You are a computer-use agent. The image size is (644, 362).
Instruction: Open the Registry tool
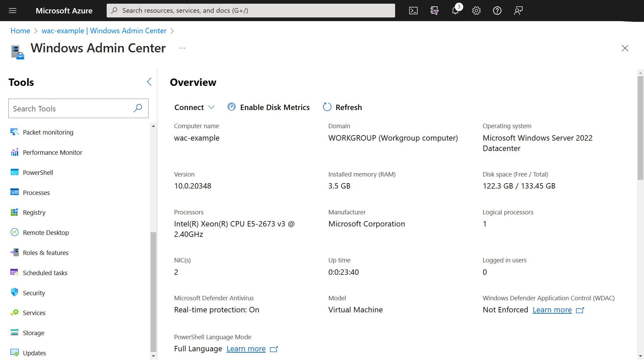[x=34, y=212]
